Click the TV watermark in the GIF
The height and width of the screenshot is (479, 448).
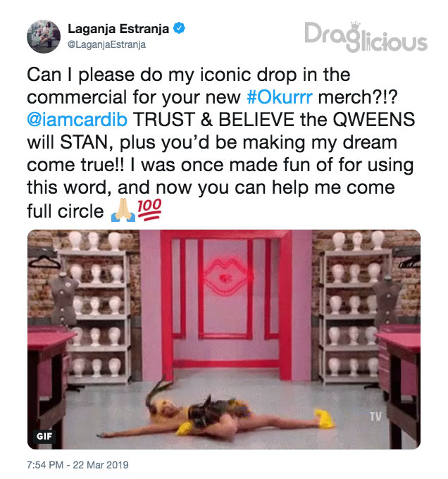(375, 416)
